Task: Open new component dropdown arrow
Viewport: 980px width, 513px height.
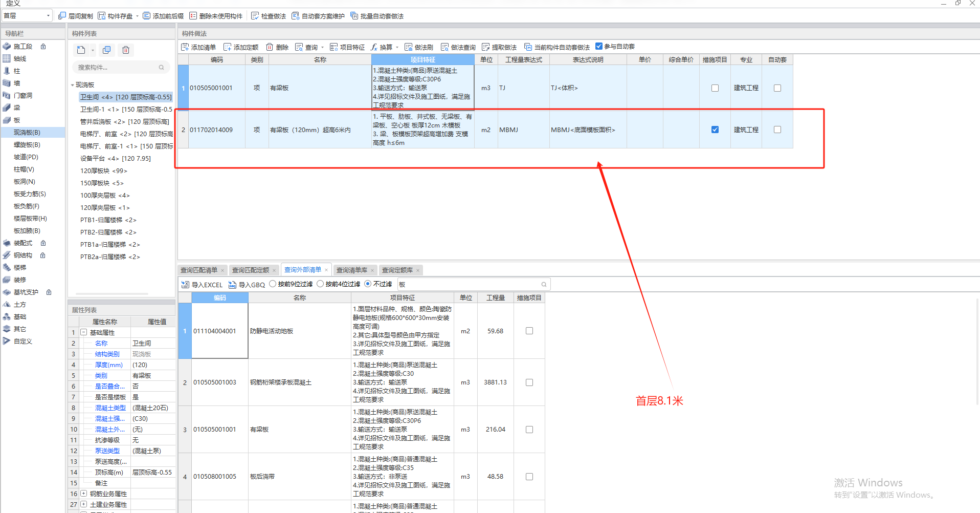Action: [93, 50]
